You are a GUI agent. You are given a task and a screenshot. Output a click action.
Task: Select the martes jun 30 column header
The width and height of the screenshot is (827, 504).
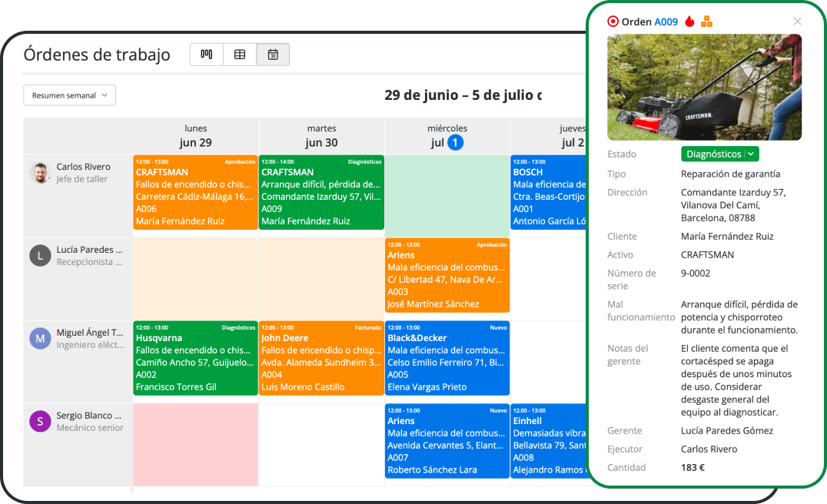click(x=321, y=136)
